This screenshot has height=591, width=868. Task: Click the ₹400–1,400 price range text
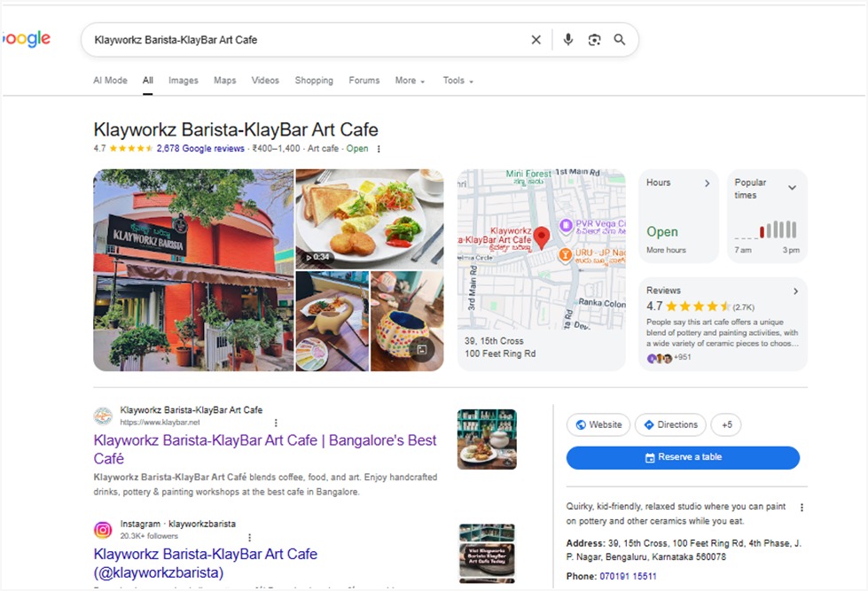[x=277, y=149]
